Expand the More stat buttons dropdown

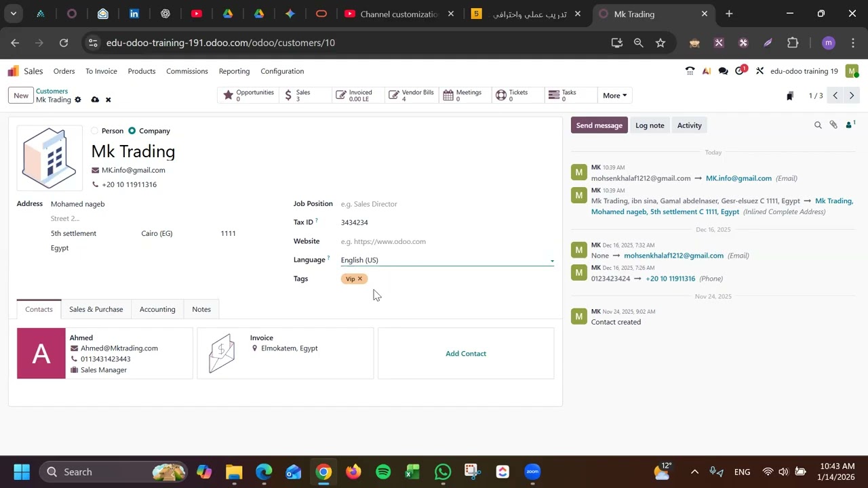point(615,96)
